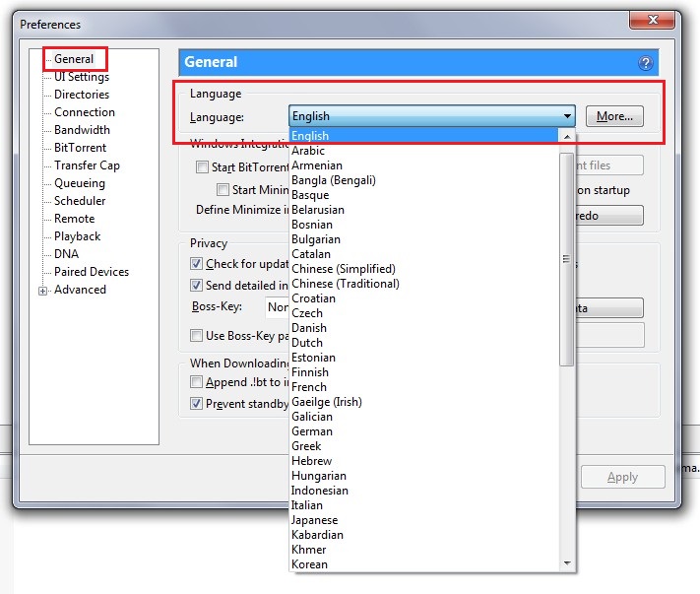The width and height of the screenshot is (700, 594).
Task: Pick Hungarian from language dropdown
Action: click(424, 475)
